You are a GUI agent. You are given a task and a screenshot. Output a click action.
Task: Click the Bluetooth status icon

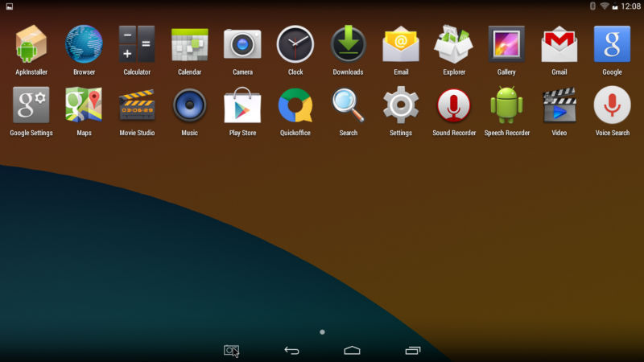click(592, 6)
